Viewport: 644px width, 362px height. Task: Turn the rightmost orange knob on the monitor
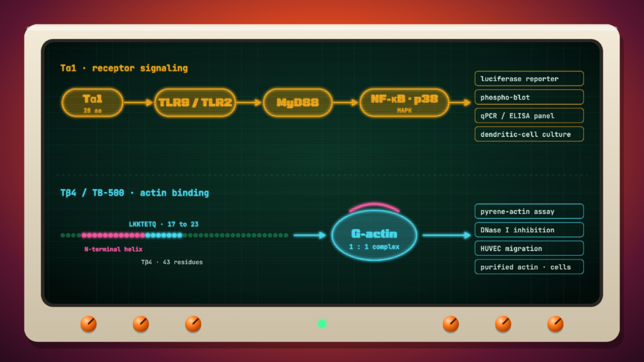tap(555, 324)
